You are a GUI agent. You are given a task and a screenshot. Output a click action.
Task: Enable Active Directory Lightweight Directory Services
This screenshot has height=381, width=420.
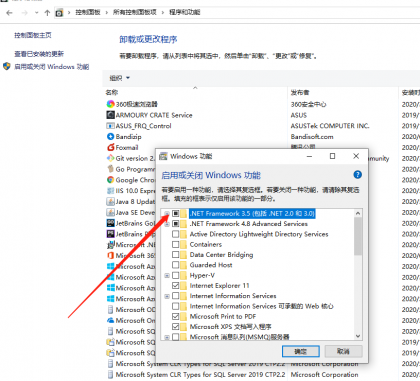click(175, 234)
